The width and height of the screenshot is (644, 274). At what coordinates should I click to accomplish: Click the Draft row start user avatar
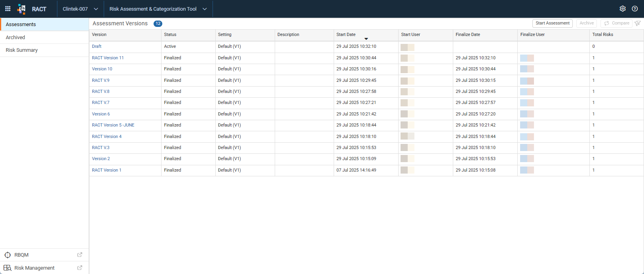(407, 47)
